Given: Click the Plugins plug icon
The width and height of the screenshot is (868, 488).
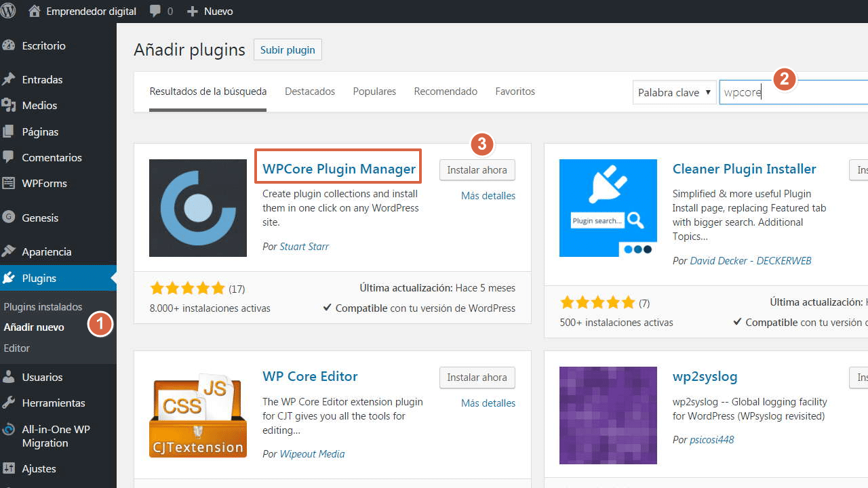Looking at the screenshot, I should pos(9,278).
